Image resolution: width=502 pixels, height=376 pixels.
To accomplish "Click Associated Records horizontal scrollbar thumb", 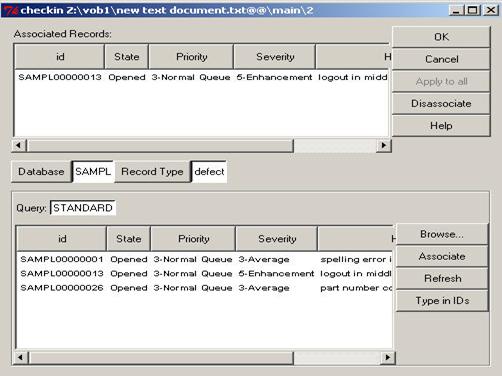I will point(160,146).
